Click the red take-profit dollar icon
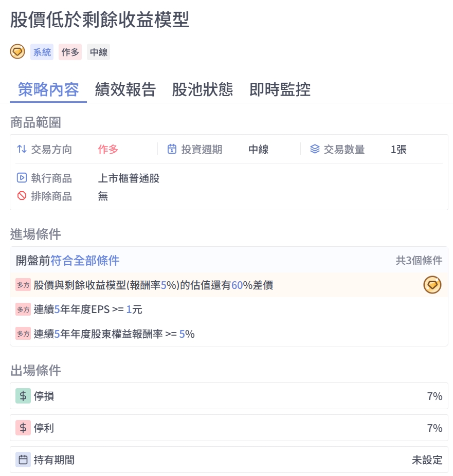Viewport: 453px width, 476px height. pos(23,428)
